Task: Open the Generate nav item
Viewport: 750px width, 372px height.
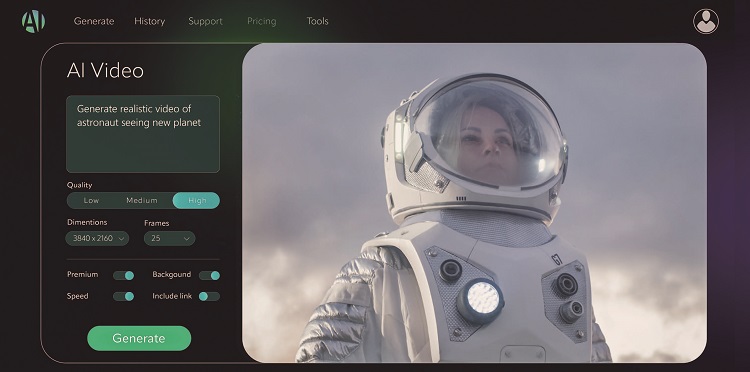Action: [94, 21]
